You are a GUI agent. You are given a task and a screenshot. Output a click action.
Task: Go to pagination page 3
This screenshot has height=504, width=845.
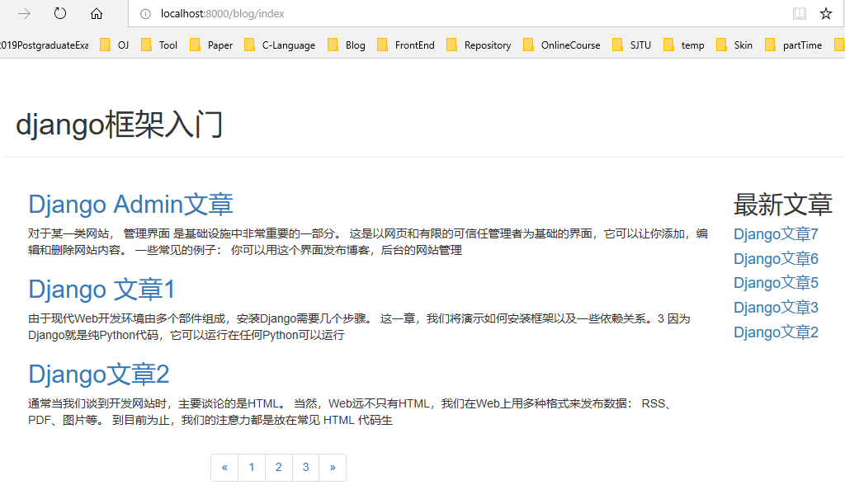click(x=305, y=468)
